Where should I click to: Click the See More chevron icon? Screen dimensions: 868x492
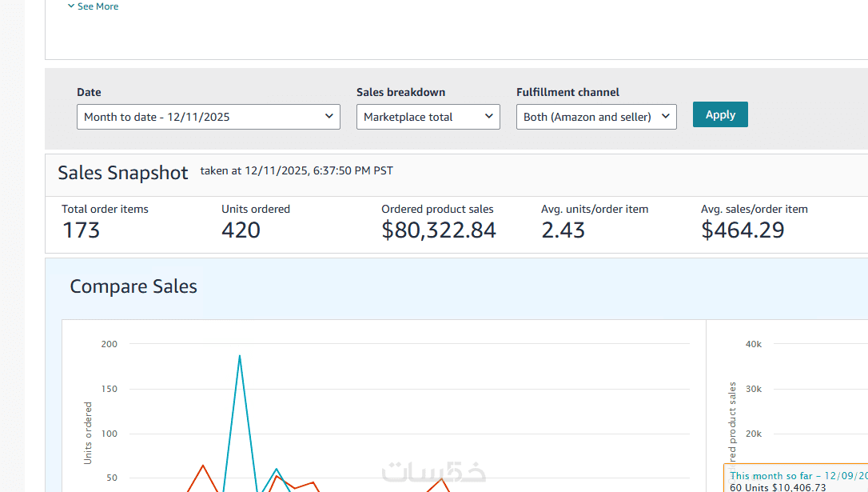pos(71,6)
